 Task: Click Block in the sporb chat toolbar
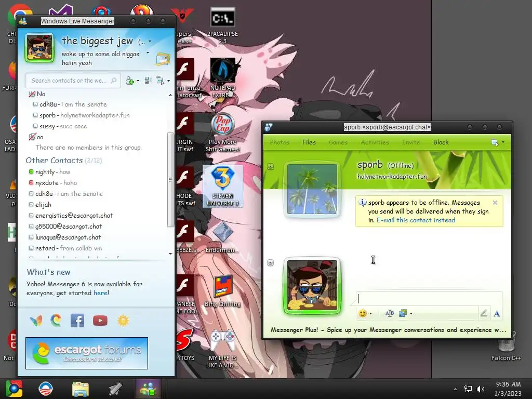click(441, 142)
